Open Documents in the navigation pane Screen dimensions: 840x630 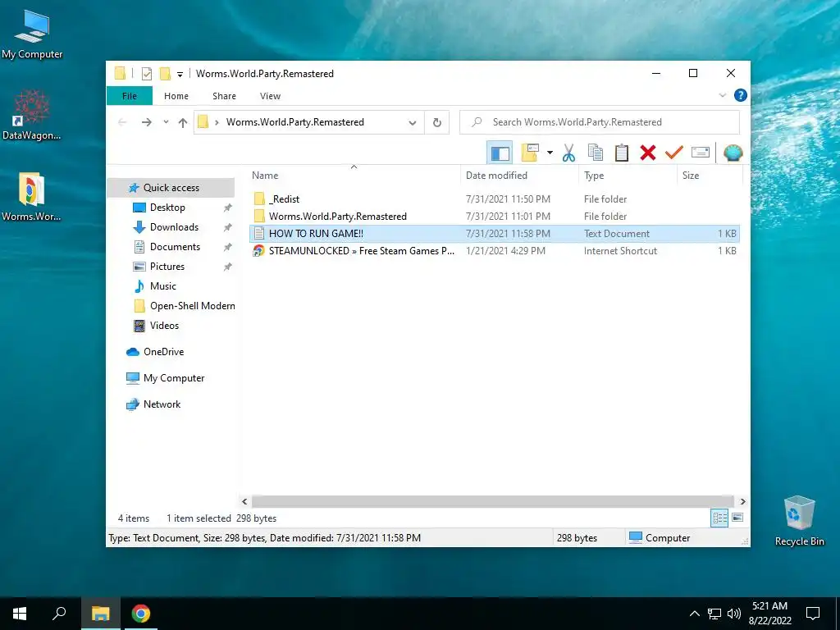pos(175,247)
